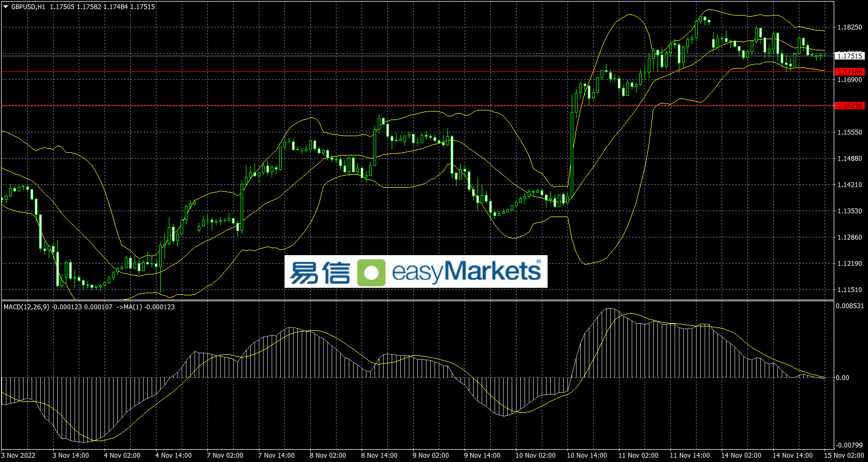868x462 pixels.
Task: Click the 14 Nov 14:00 time label
Action: click(x=793, y=456)
